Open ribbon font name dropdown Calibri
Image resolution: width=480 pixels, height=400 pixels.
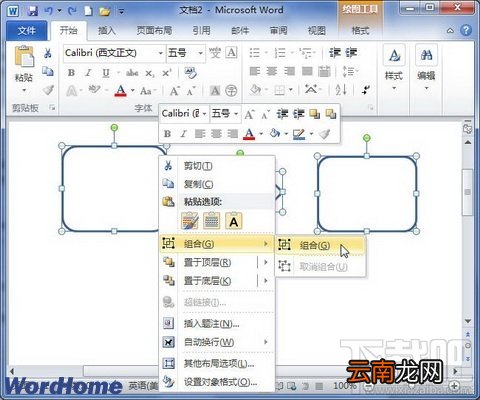[x=160, y=53]
